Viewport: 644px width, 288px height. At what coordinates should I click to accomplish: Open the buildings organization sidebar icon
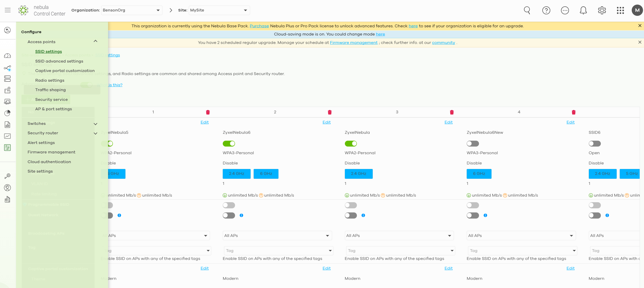[7, 199]
